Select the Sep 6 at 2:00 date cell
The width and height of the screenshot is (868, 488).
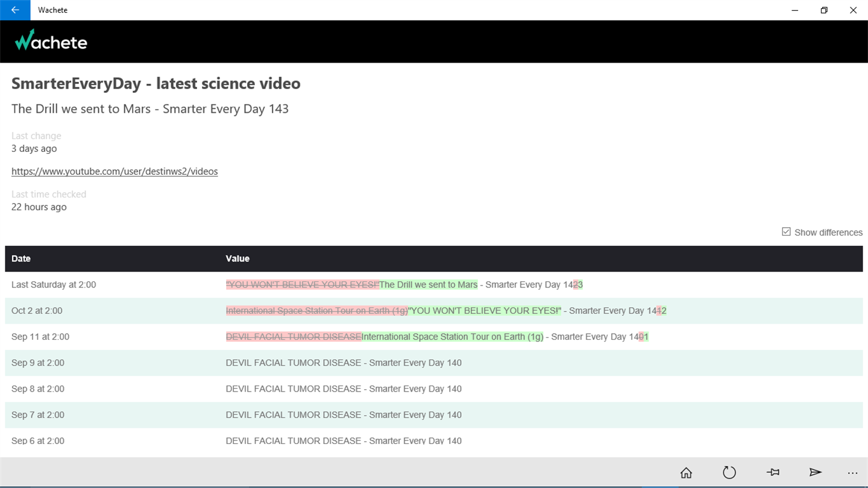(x=38, y=440)
